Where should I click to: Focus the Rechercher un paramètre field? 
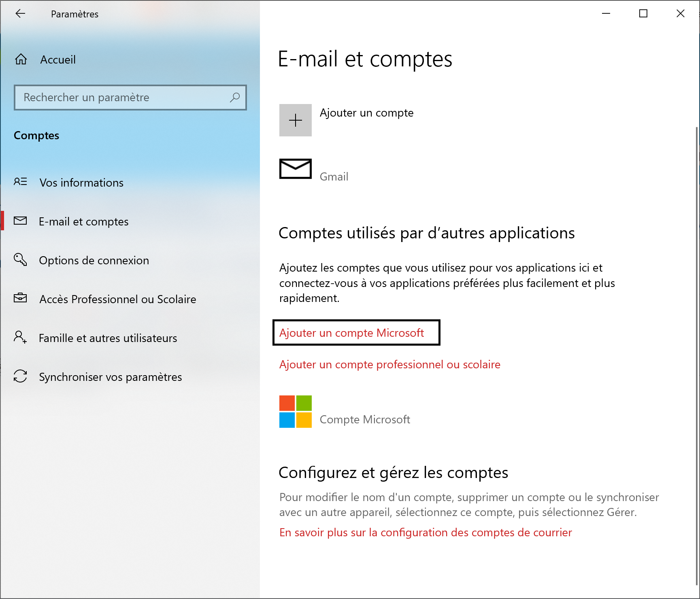[x=130, y=98]
